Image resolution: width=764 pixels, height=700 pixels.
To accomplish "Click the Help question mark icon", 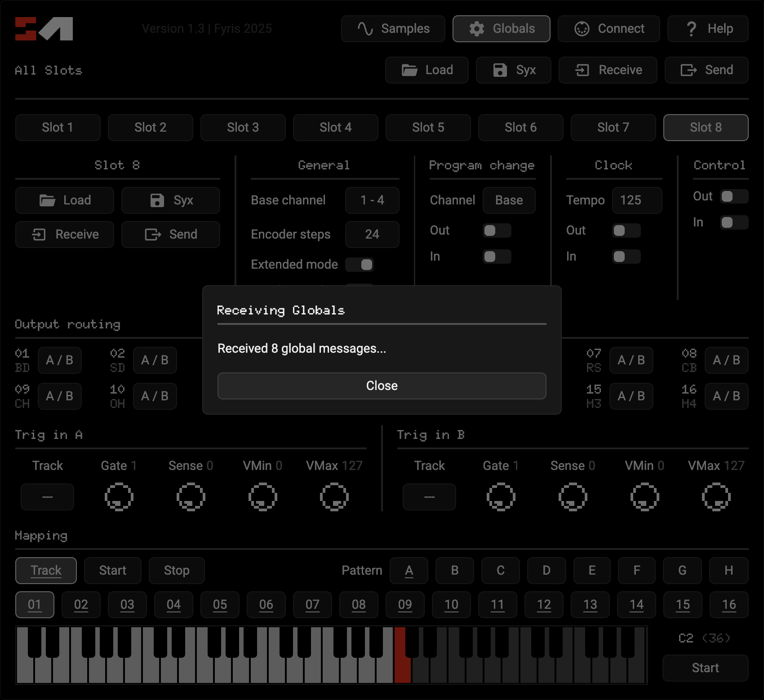I will [691, 29].
